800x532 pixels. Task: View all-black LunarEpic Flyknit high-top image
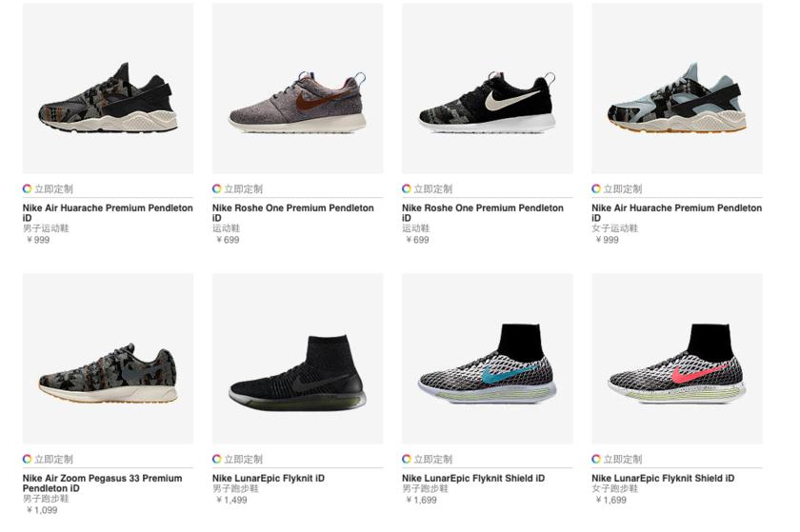click(x=297, y=359)
